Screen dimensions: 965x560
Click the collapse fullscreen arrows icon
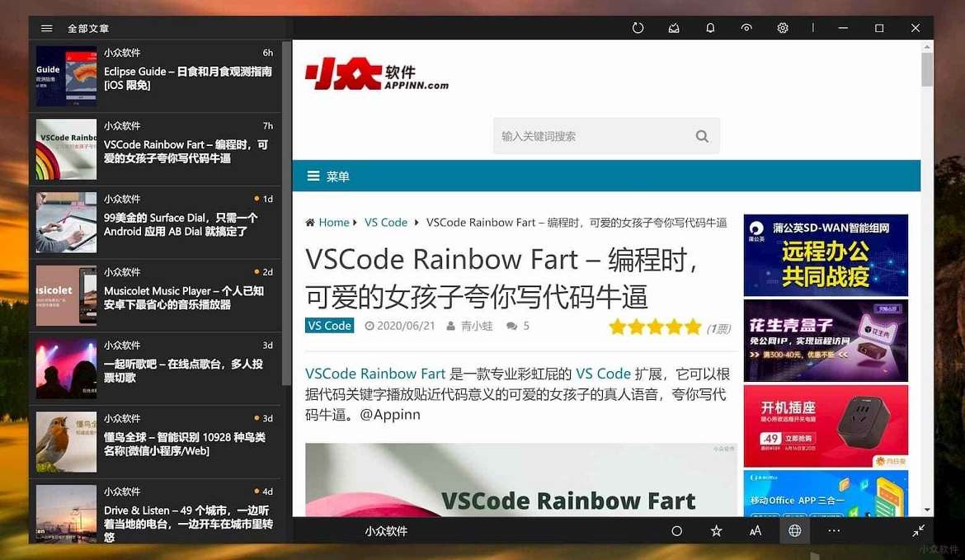pyautogui.click(x=918, y=530)
